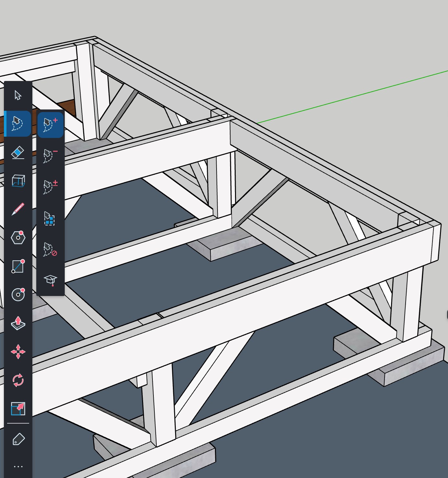The image size is (448, 478).
Task: Activate the Push/Pull tool
Action: click(x=18, y=323)
